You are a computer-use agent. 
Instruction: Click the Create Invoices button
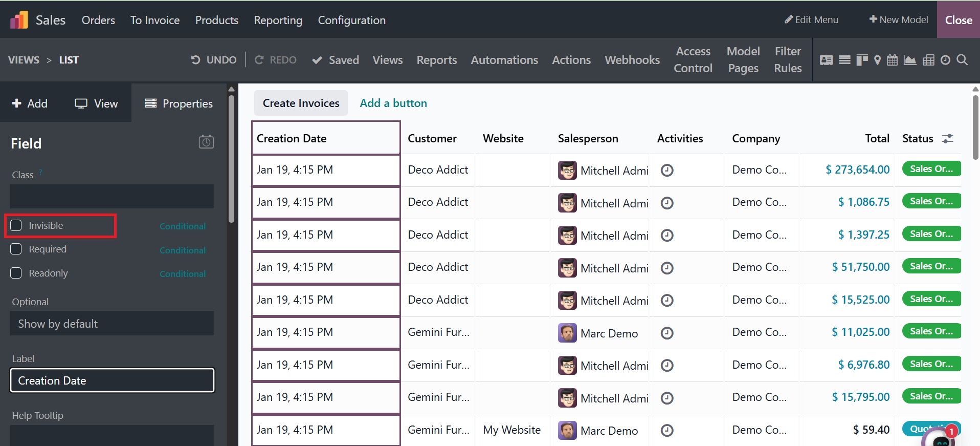click(x=301, y=103)
